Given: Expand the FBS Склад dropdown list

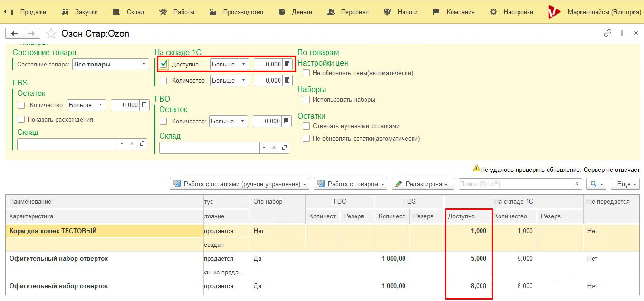Looking at the screenshot, I should (x=122, y=144).
